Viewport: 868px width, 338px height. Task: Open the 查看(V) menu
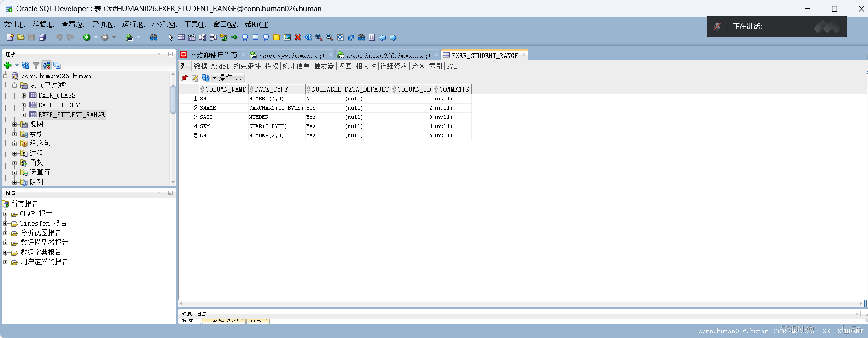coord(73,24)
